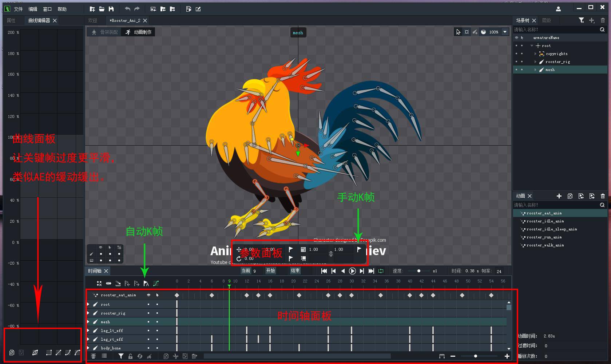This screenshot has width=611, height=364.
Task: Click the New Project icon in toolbar
Action: (x=92, y=9)
